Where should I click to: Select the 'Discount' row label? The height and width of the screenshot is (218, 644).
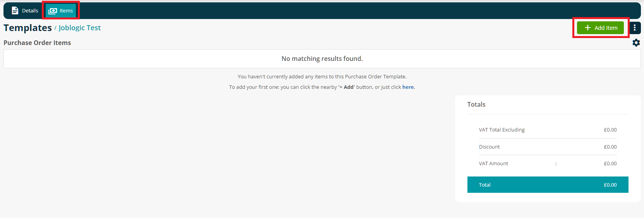pyautogui.click(x=489, y=147)
